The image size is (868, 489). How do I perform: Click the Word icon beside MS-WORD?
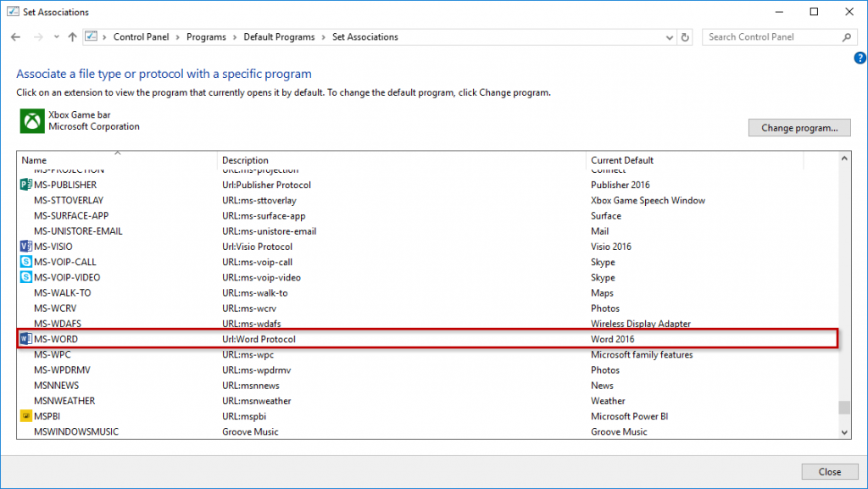(25, 339)
